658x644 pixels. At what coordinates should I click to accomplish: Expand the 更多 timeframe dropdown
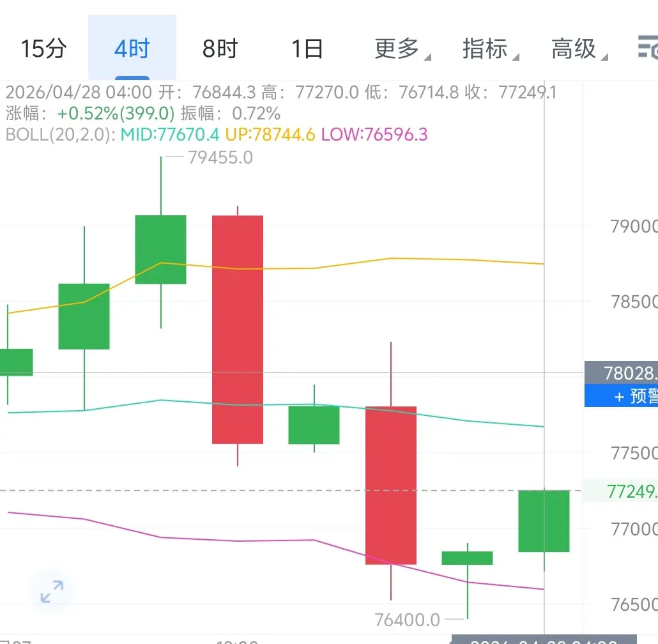402,49
